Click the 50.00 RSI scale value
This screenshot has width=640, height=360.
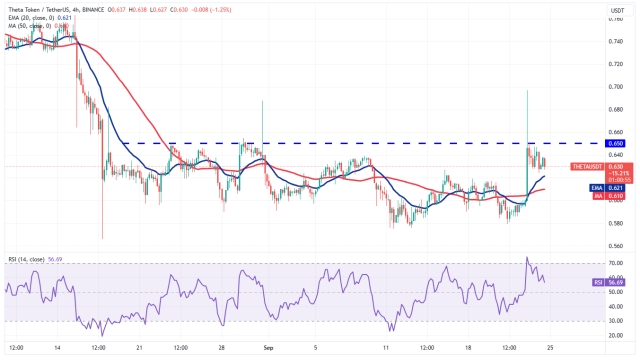(x=616, y=292)
